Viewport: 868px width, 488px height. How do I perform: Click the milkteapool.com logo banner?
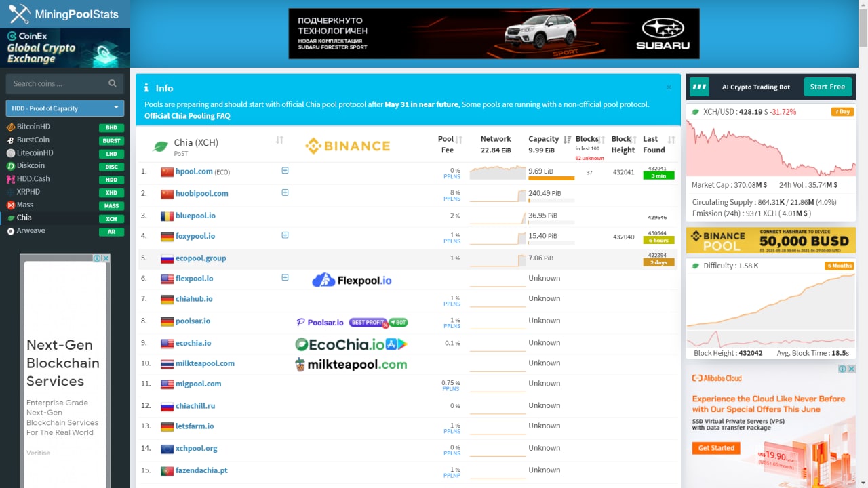coord(351,365)
